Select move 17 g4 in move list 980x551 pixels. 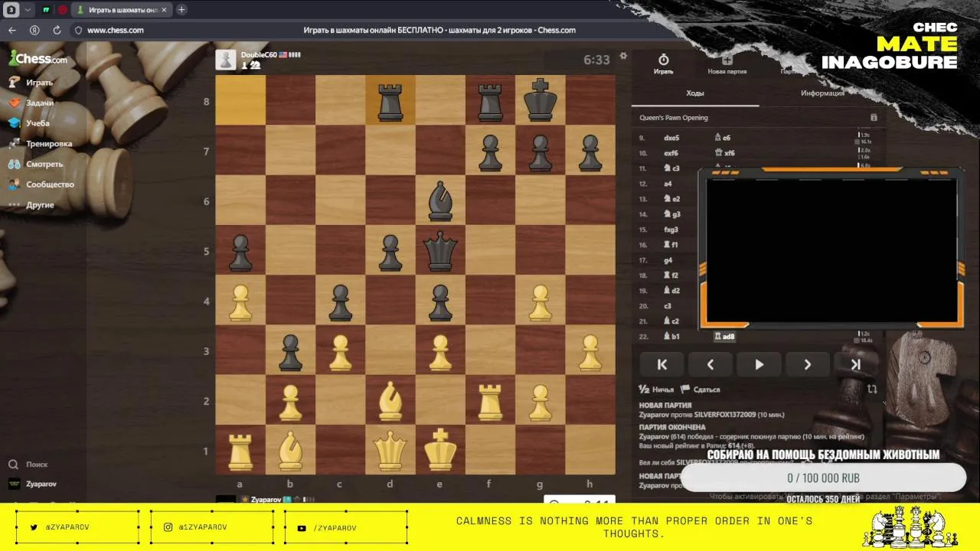click(668, 260)
